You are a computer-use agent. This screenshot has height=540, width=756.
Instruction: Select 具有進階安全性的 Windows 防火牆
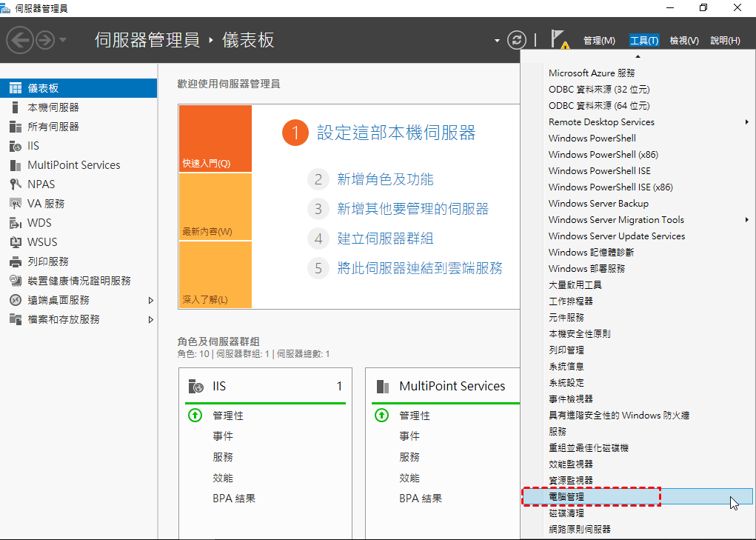click(638, 415)
